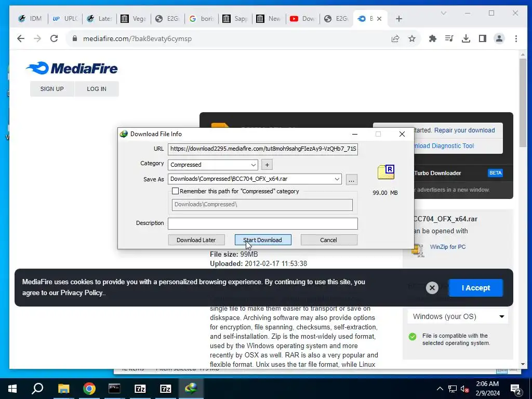This screenshot has width=532, height=399.
Task: Close the active MediaFire tab
Action: coord(379,19)
